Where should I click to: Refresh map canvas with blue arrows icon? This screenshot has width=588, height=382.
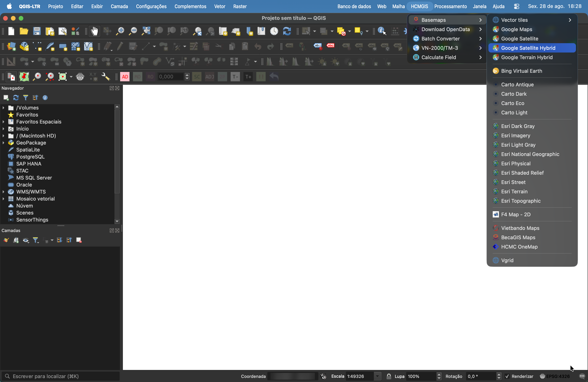[287, 31]
